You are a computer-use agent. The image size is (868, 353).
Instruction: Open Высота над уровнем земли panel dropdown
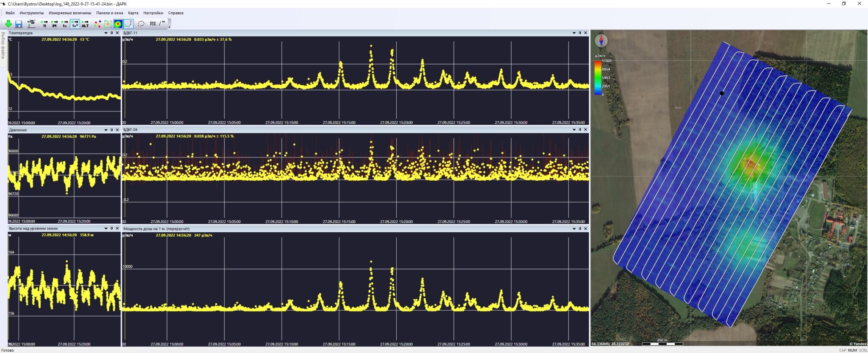point(106,228)
